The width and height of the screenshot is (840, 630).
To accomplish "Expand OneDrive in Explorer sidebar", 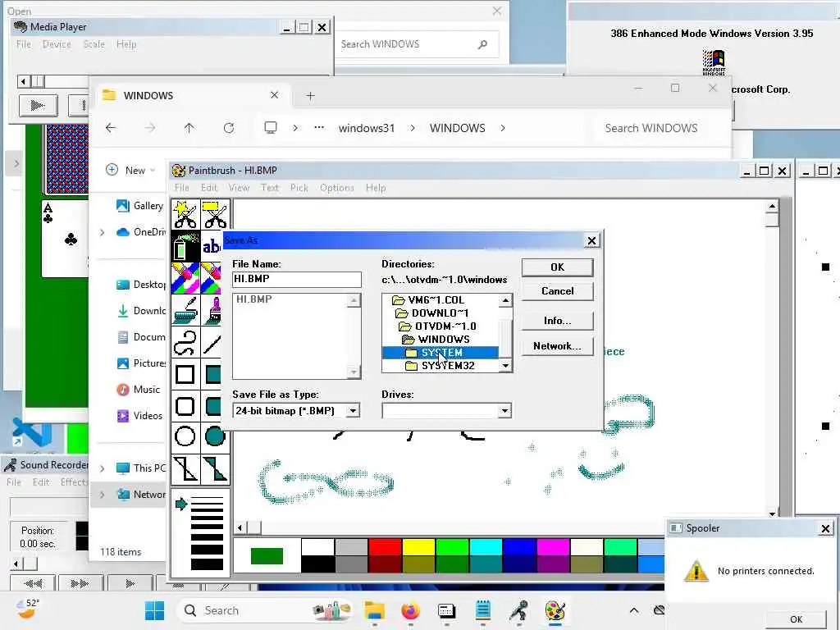I will [103, 232].
